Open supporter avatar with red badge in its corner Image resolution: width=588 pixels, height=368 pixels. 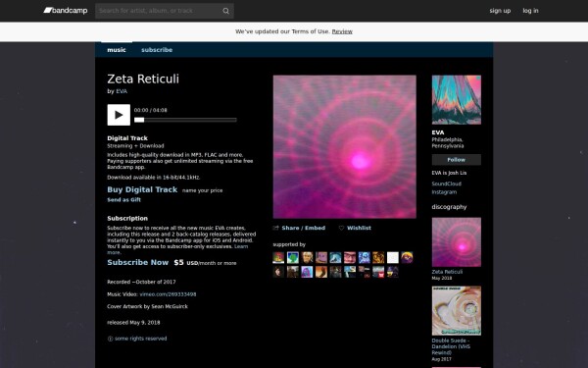coord(378,272)
